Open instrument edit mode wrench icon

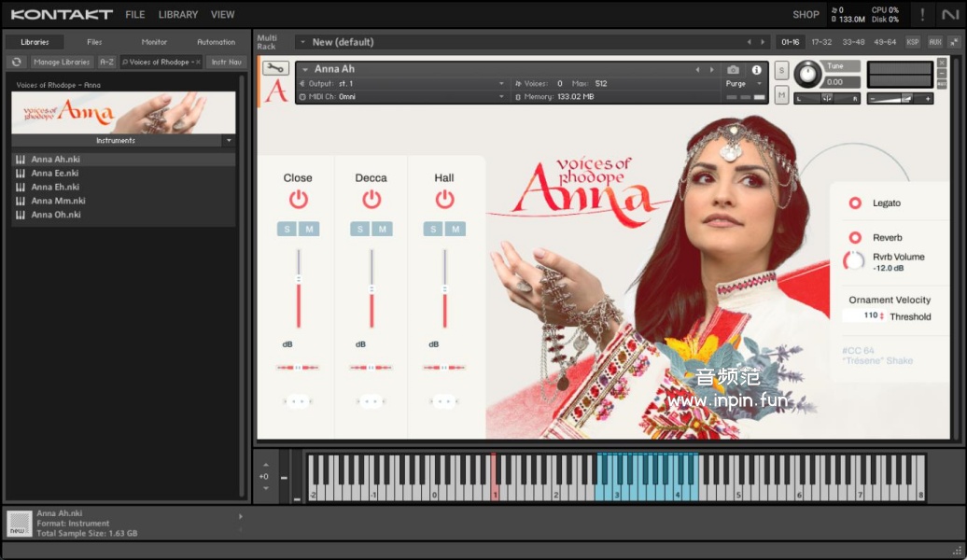pos(275,68)
